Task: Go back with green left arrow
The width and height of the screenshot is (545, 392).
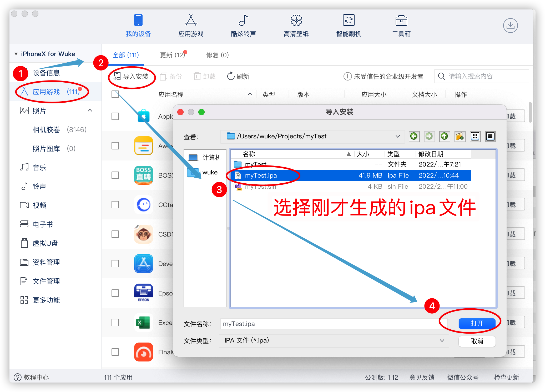Action: [414, 136]
